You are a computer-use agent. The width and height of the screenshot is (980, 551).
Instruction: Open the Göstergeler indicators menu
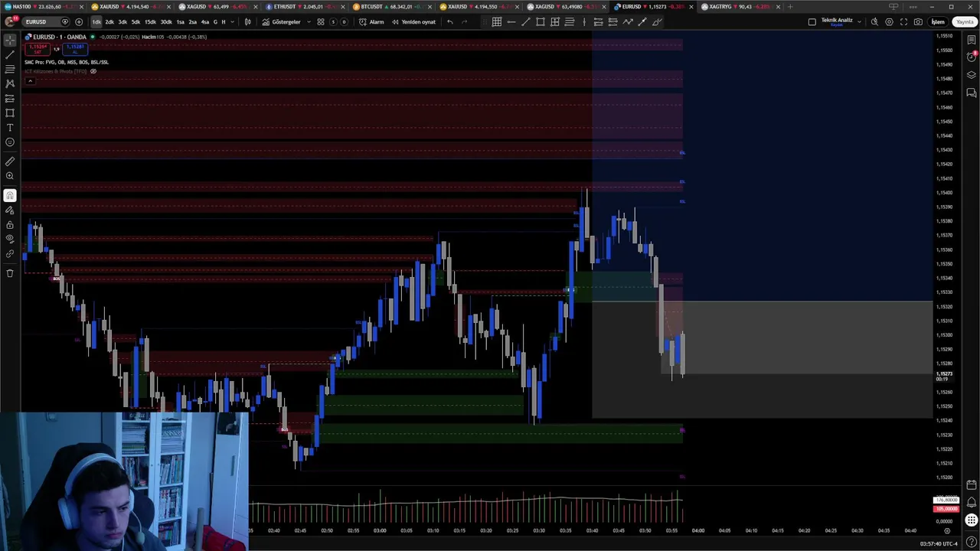click(x=281, y=21)
